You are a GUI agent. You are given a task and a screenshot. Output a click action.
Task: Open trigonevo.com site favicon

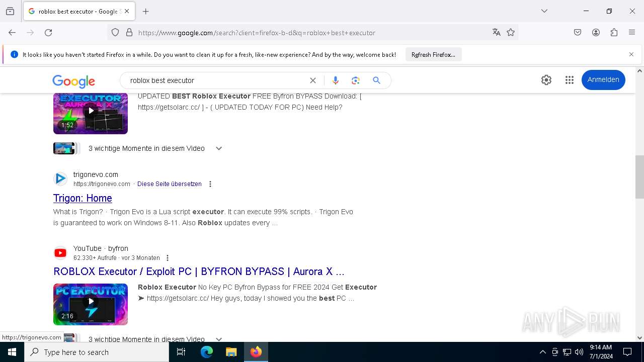coord(60,178)
